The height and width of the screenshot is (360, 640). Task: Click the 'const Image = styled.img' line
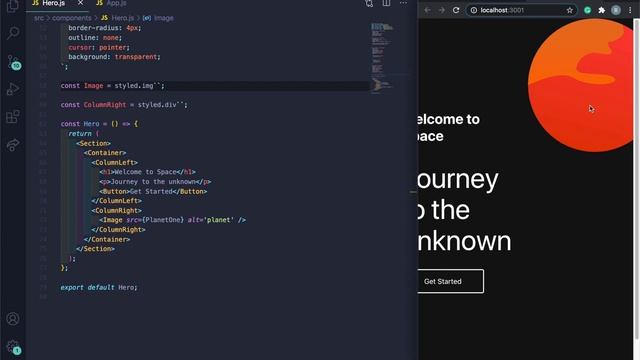click(x=112, y=86)
